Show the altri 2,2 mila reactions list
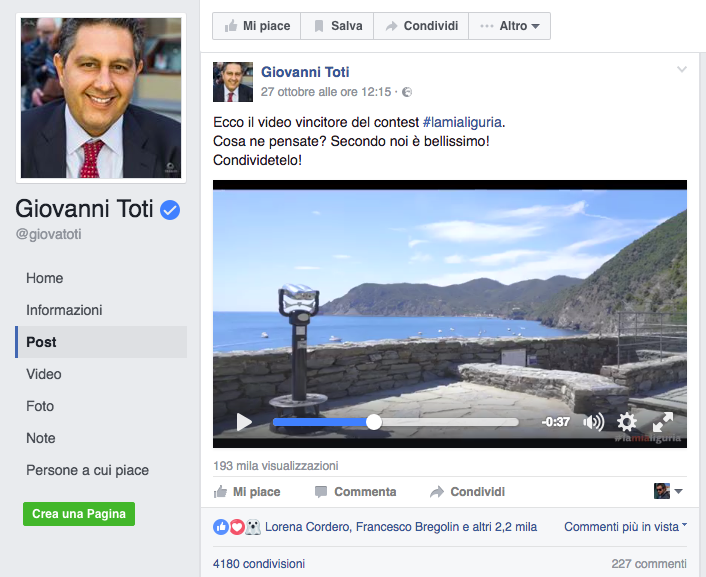 coord(505,527)
